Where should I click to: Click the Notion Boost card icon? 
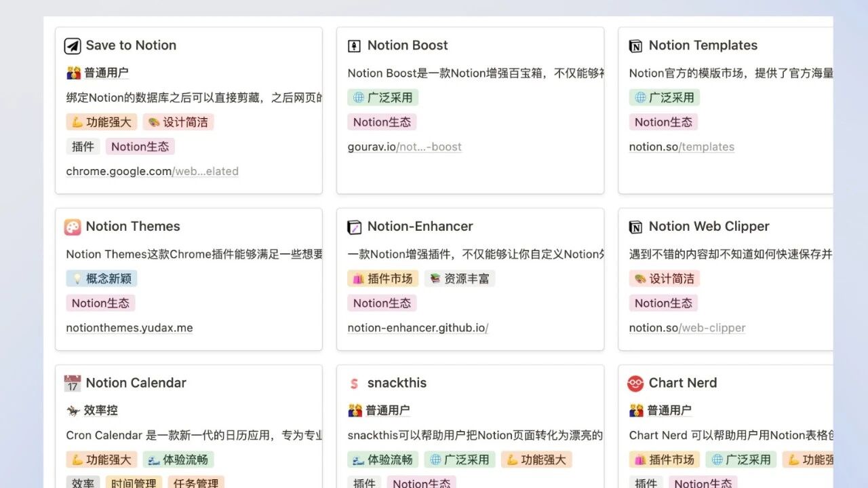354,45
